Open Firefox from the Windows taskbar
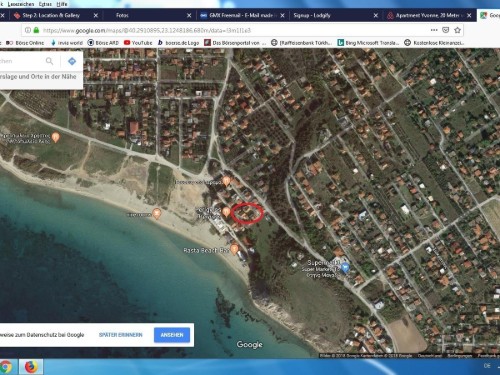This screenshot has height=375, width=500. pos(31,367)
